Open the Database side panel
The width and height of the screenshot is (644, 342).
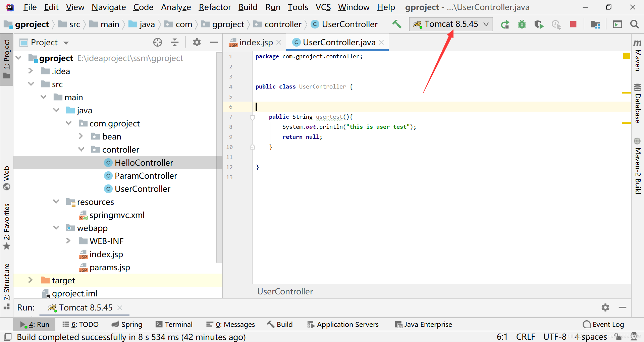638,103
